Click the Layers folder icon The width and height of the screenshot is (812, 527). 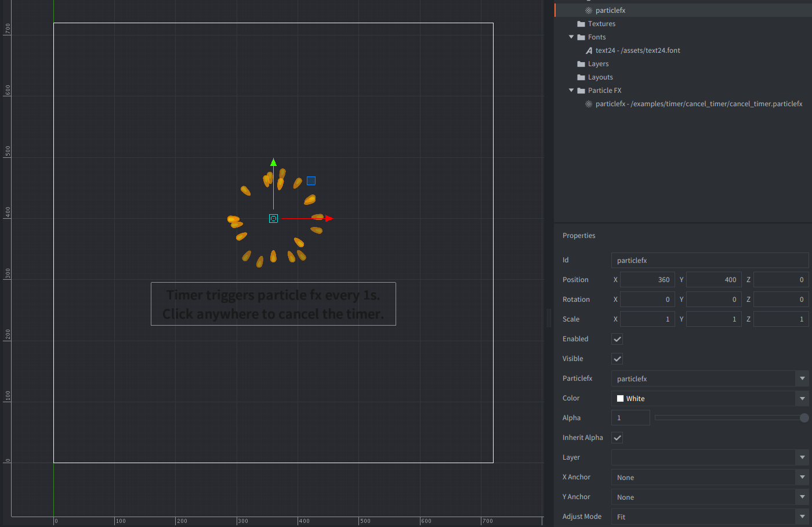coord(581,64)
